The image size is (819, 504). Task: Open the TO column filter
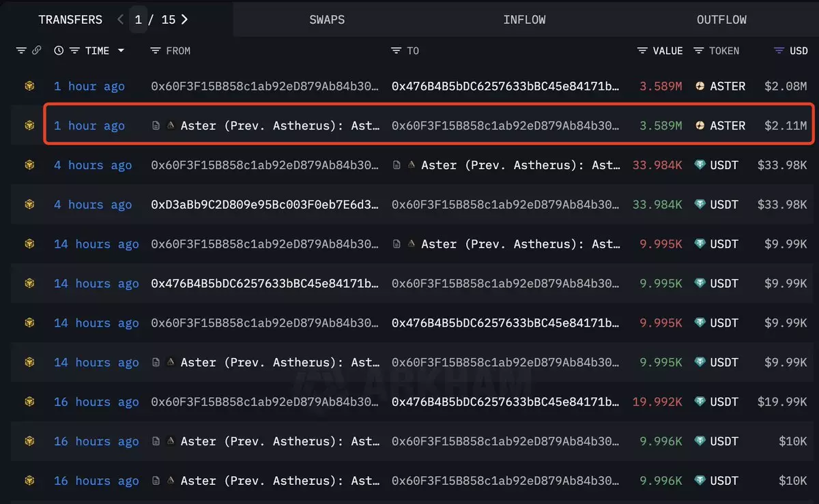click(x=396, y=50)
